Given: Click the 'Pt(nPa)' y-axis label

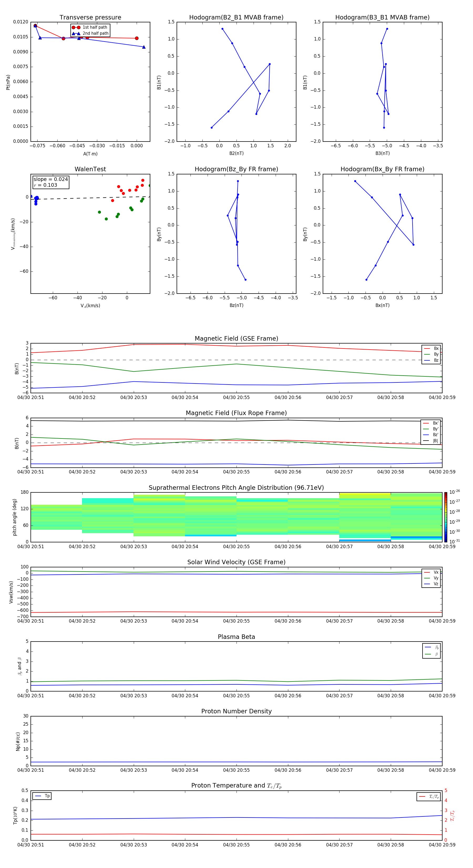Looking at the screenshot, I should coord(8,82).
